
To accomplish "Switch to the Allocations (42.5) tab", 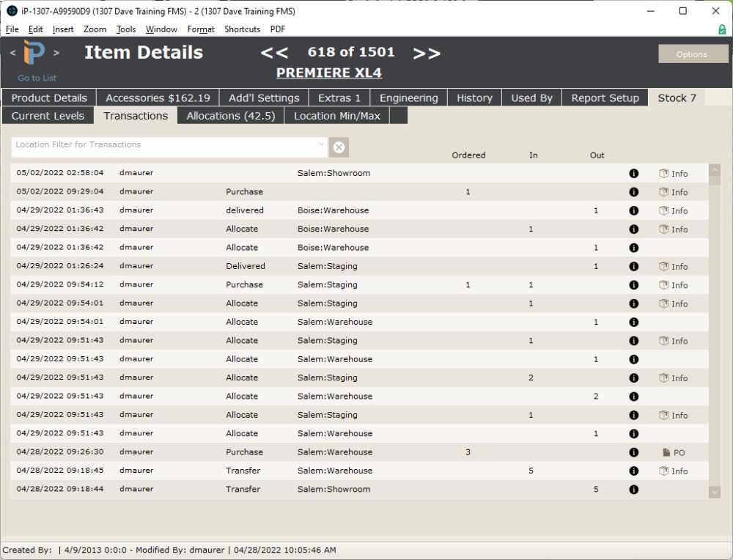I will 229,115.
